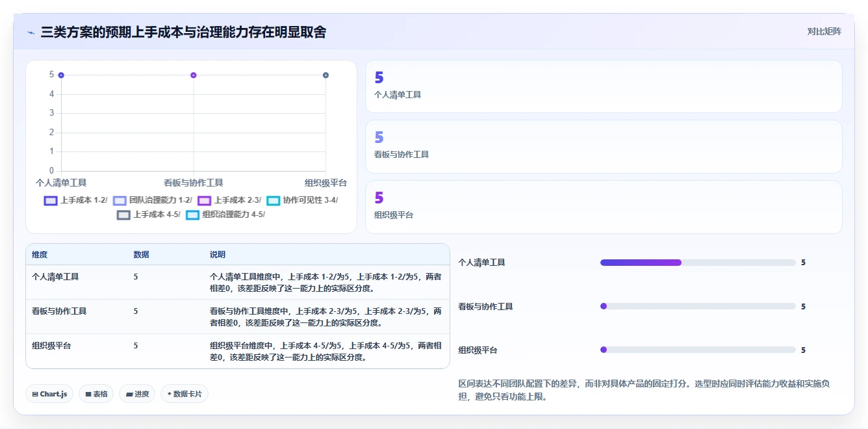Click the 组织级平台 axis label in the chart
868x429 pixels.
coord(325,183)
